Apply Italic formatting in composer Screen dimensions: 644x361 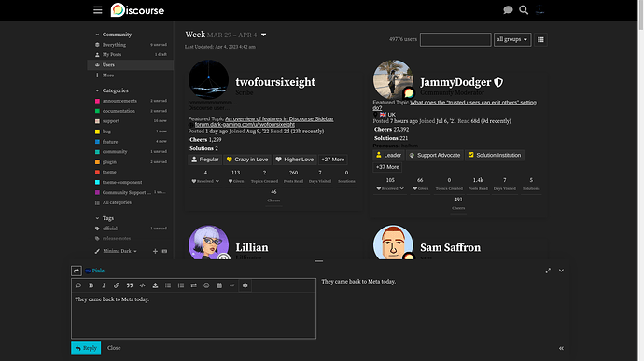point(104,285)
